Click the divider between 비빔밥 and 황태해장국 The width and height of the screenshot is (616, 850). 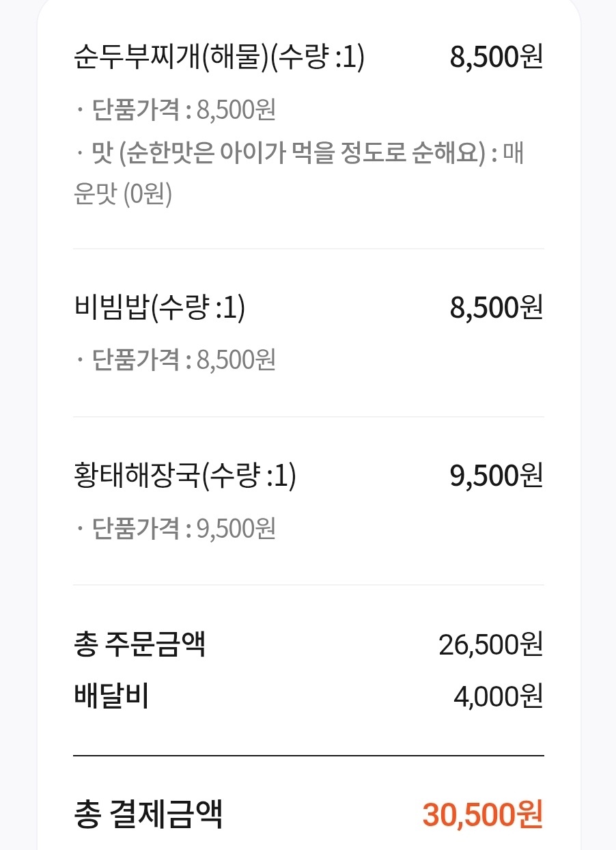(308, 417)
